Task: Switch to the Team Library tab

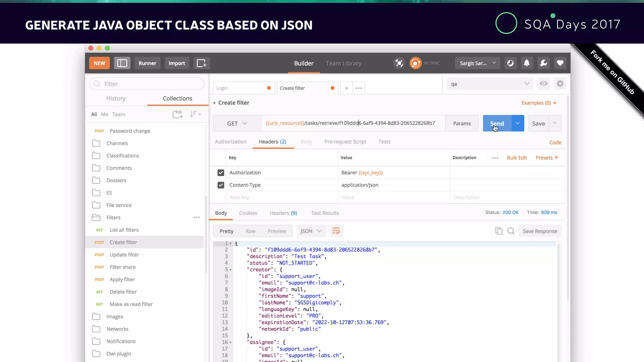Action: click(x=343, y=63)
